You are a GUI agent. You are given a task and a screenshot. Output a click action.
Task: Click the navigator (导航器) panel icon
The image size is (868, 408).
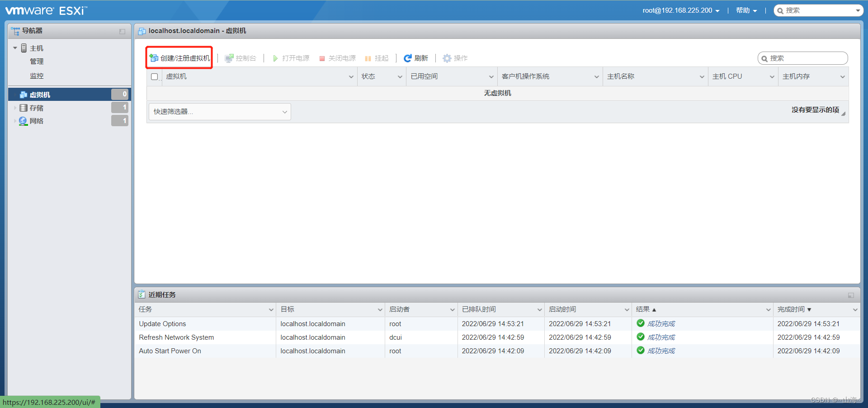[x=15, y=31]
